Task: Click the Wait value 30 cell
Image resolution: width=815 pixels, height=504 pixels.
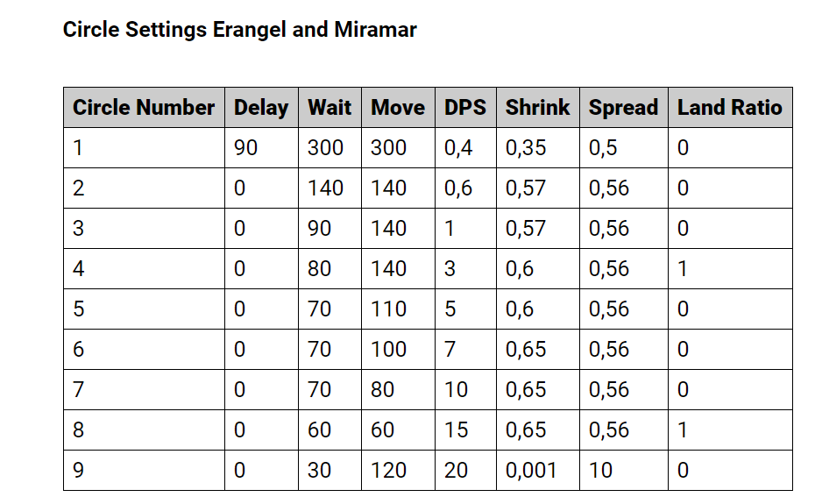Action: pos(330,470)
